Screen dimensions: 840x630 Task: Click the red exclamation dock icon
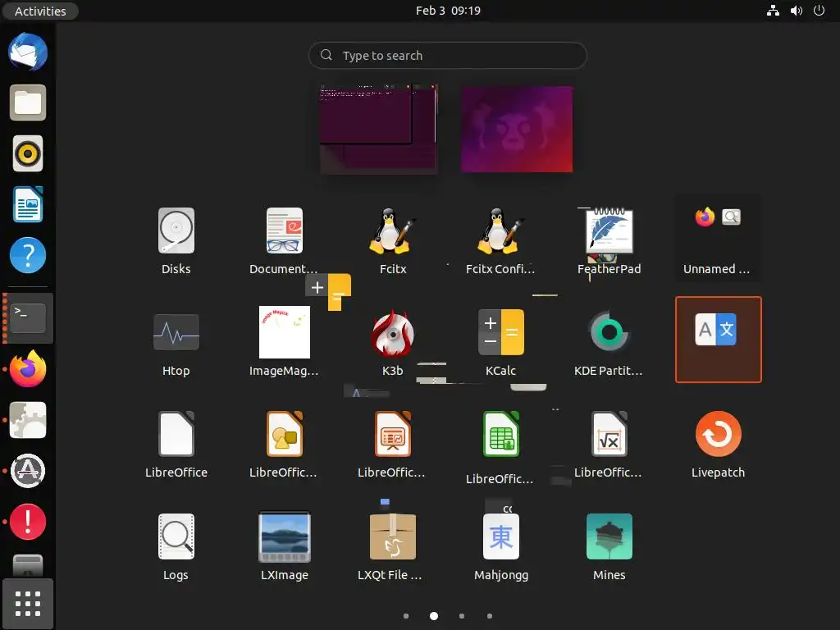pos(28,522)
